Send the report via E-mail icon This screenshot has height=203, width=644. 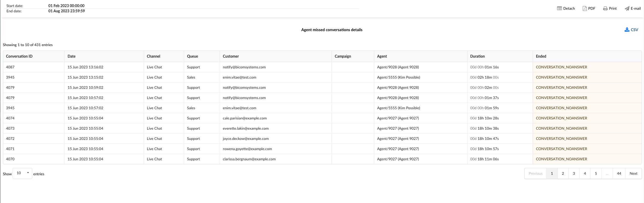627,8
